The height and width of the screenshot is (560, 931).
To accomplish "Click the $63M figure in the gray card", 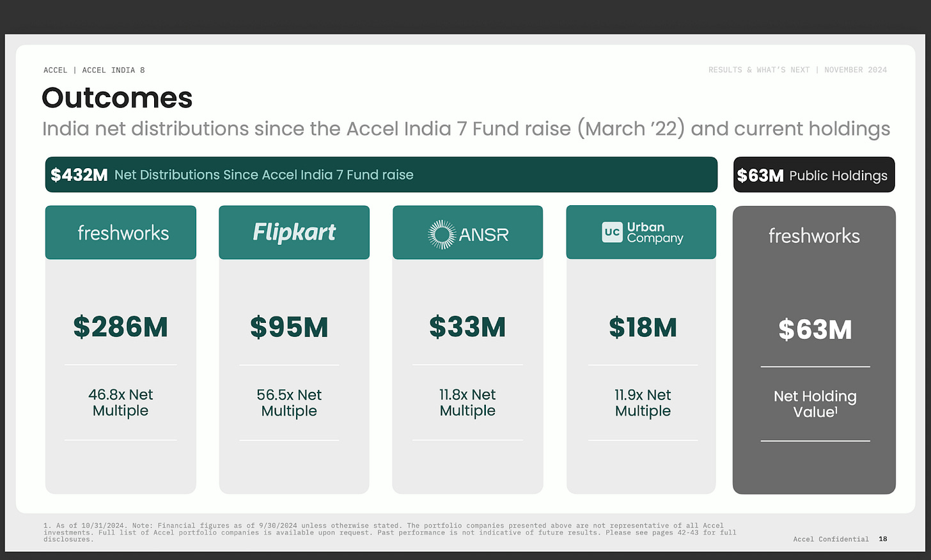I will (815, 330).
